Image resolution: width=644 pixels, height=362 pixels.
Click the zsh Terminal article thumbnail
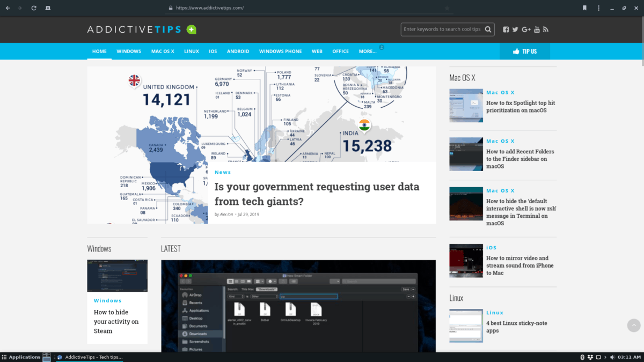coord(466,204)
